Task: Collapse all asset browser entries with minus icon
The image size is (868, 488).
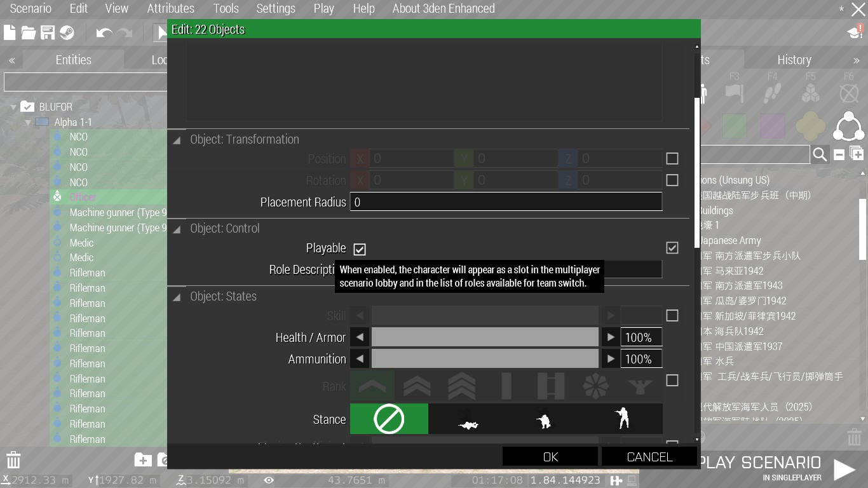Action: click(839, 154)
